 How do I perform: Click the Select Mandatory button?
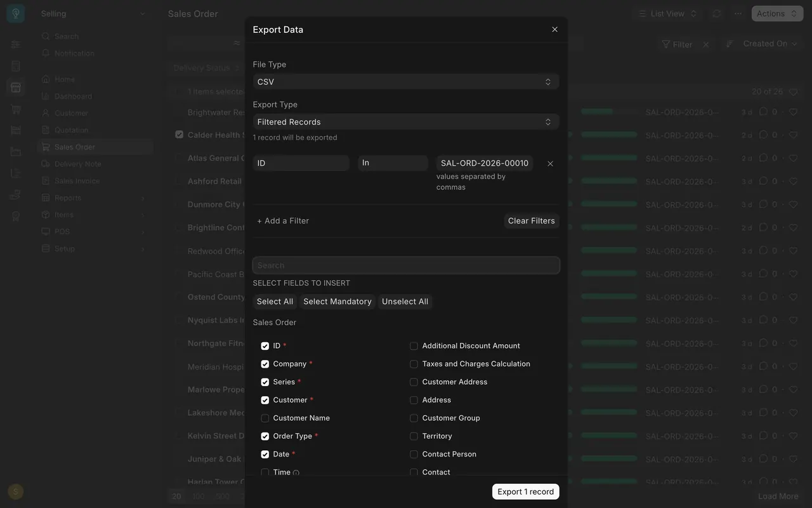click(337, 302)
